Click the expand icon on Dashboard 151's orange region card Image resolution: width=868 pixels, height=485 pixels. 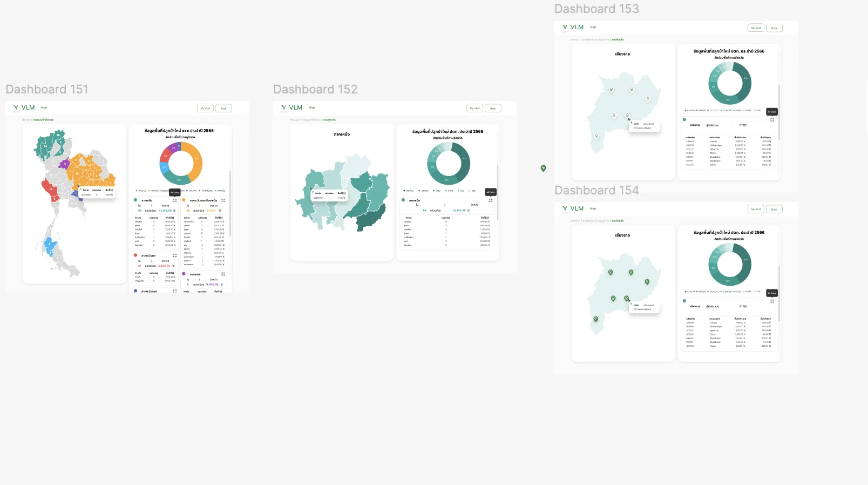223,200
